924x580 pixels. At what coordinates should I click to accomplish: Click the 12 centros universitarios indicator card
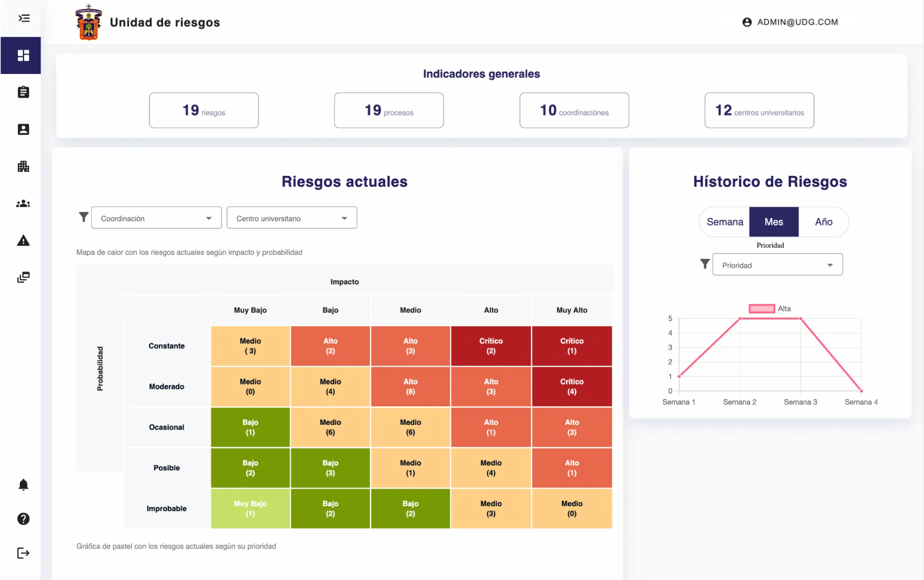tap(759, 111)
